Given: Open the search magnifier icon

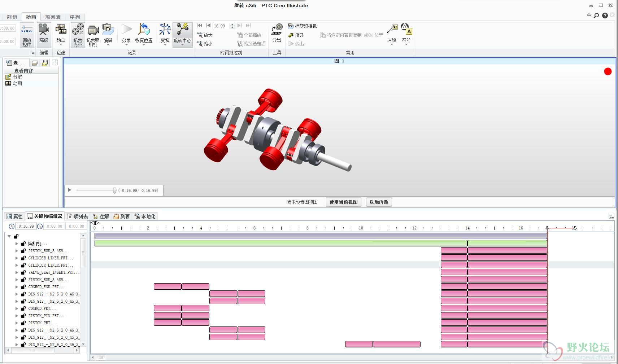Looking at the screenshot, I should [596, 16].
